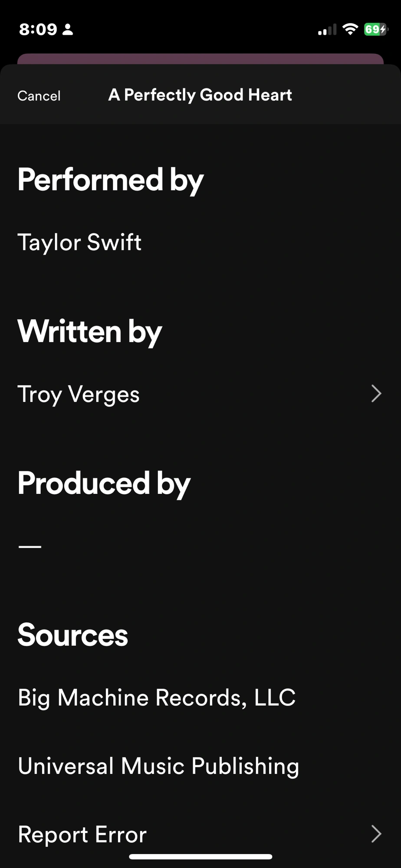Tap the Written by heading
Screen dimensions: 401x868
pos(90,332)
